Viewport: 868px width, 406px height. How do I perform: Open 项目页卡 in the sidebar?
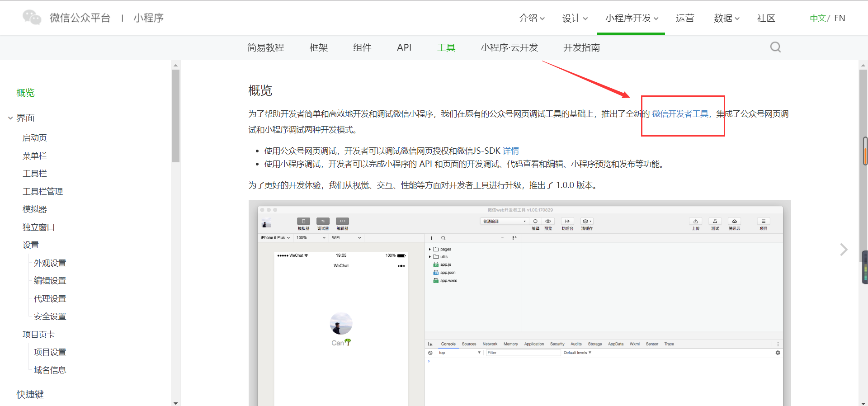[39, 335]
